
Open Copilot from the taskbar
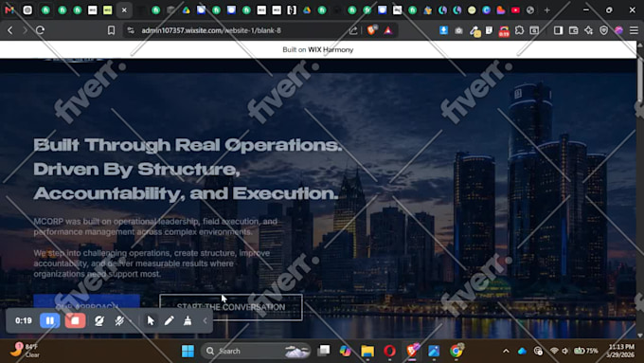(346, 351)
